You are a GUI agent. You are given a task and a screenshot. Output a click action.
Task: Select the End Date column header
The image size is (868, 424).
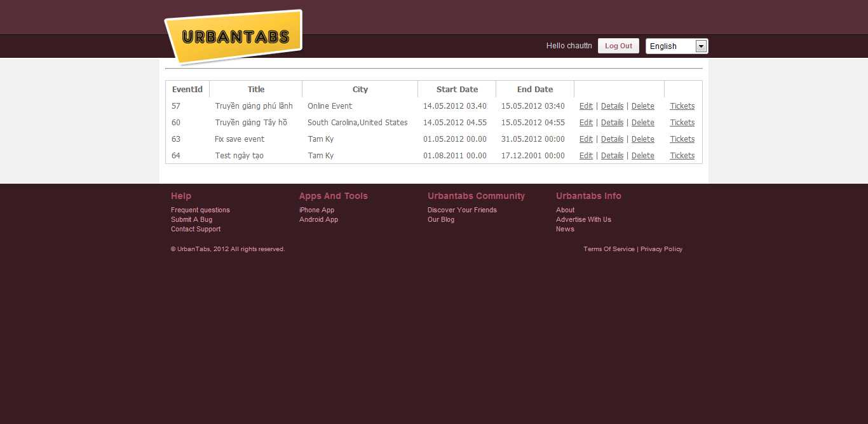pyautogui.click(x=535, y=90)
